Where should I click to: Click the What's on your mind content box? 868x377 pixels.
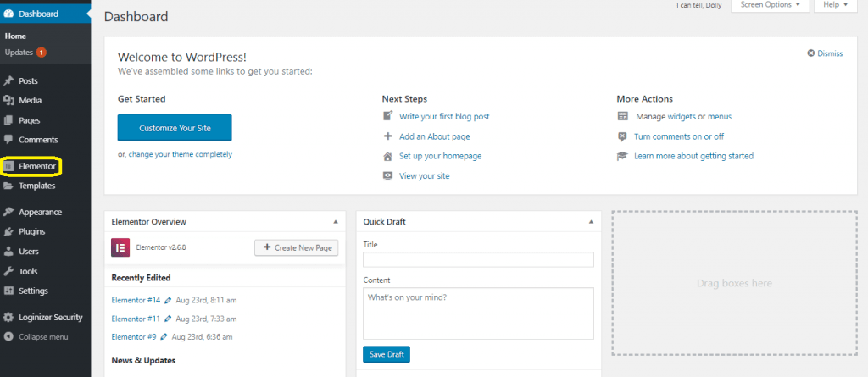pyautogui.click(x=478, y=313)
